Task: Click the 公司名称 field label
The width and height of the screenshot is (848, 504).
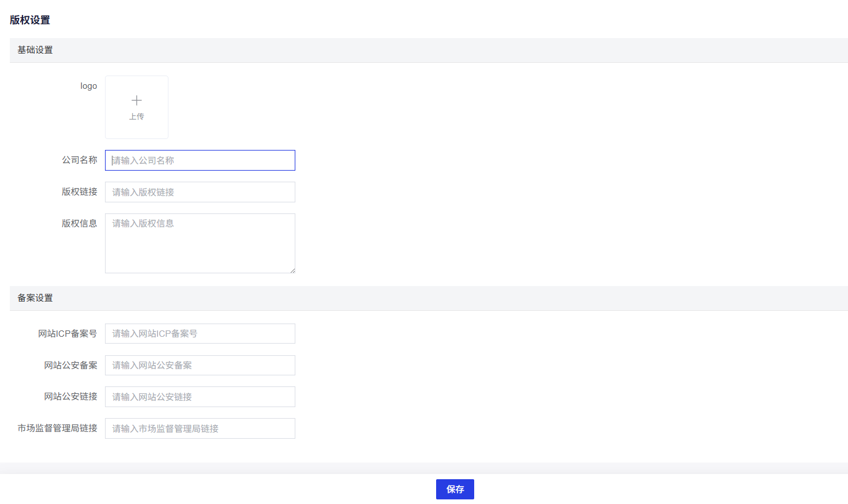Action: pos(80,160)
